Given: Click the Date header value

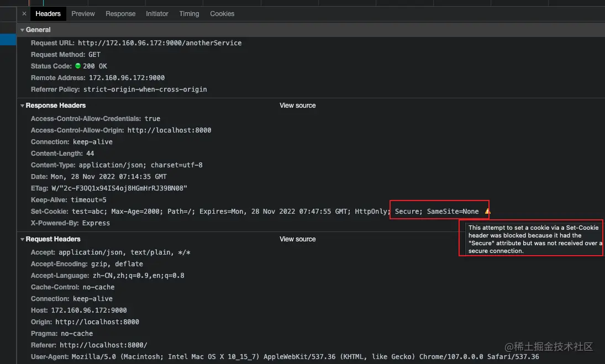Looking at the screenshot, I should tap(109, 177).
